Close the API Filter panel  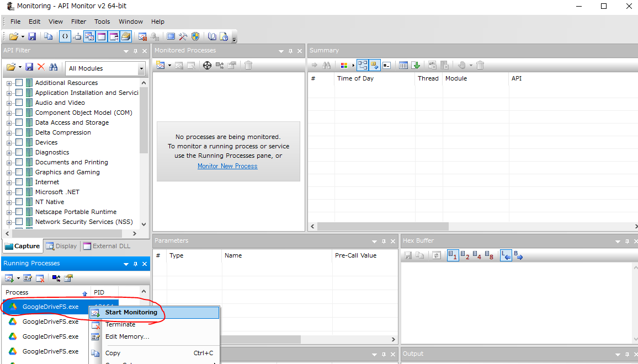point(145,51)
